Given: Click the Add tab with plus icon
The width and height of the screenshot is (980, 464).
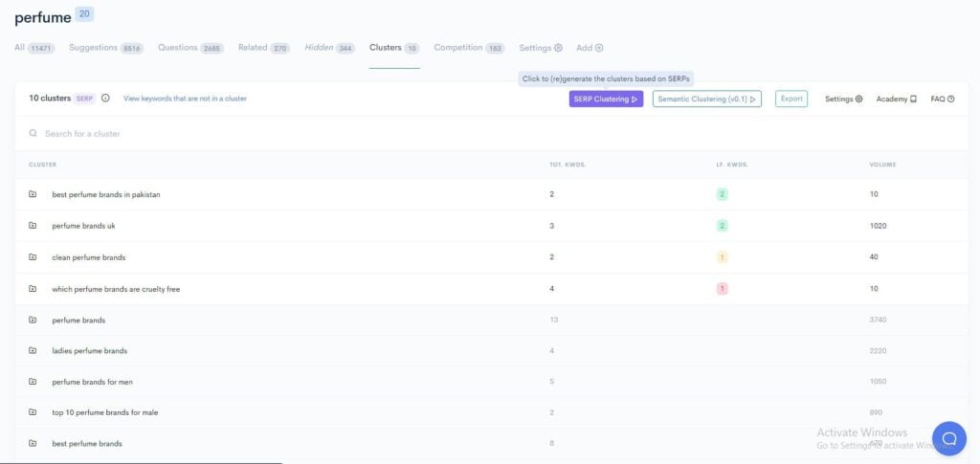Looking at the screenshot, I should point(590,48).
